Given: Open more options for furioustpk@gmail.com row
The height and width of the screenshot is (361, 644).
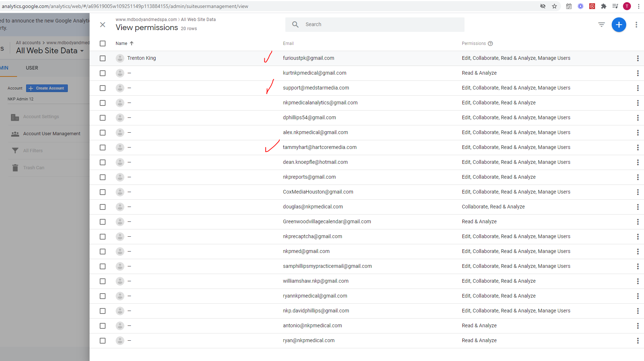Looking at the screenshot, I should [637, 58].
